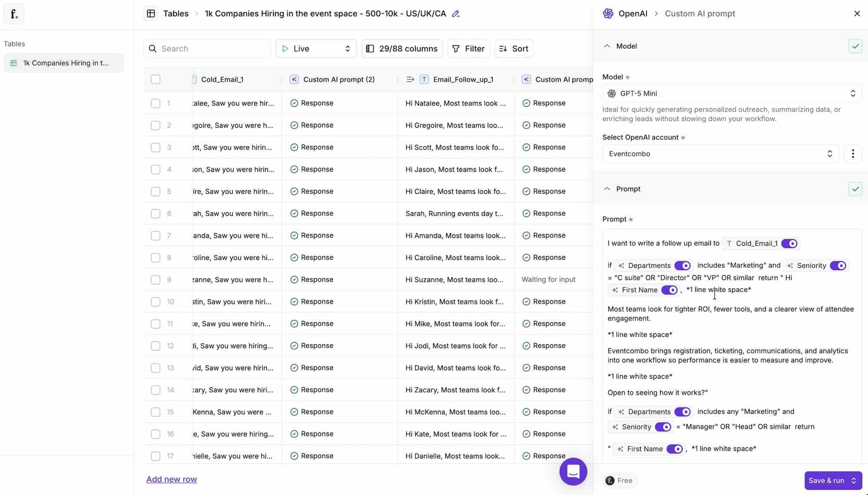The width and height of the screenshot is (868, 495).
Task: Toggle the Cold_Email_1 variable switch
Action: (789, 244)
